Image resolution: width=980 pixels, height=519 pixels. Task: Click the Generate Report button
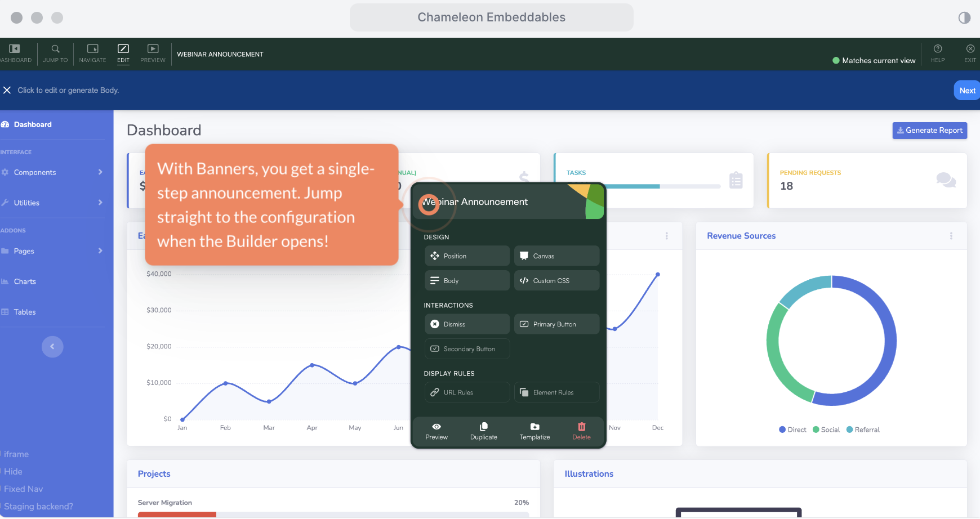click(x=929, y=130)
